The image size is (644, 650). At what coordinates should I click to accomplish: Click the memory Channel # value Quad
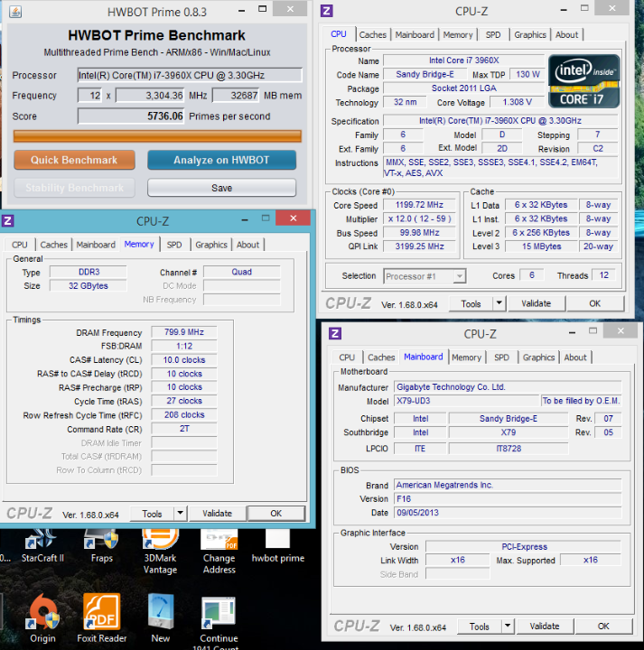pyautogui.click(x=242, y=272)
